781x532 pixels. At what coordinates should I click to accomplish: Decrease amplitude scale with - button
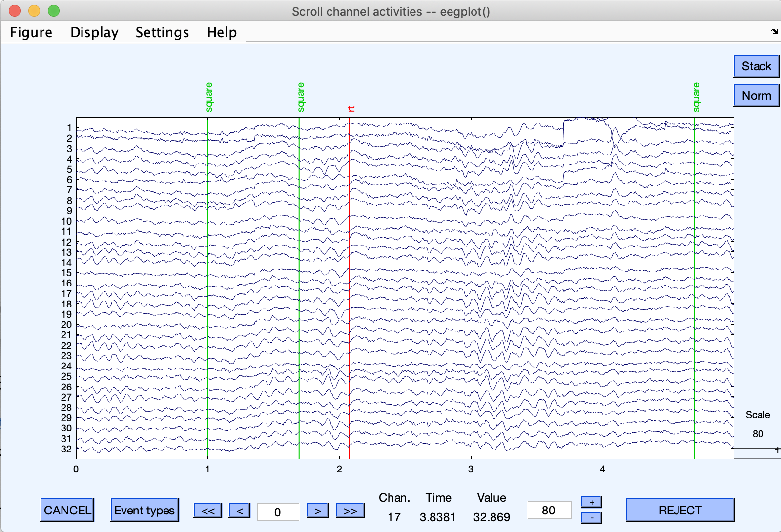591,517
